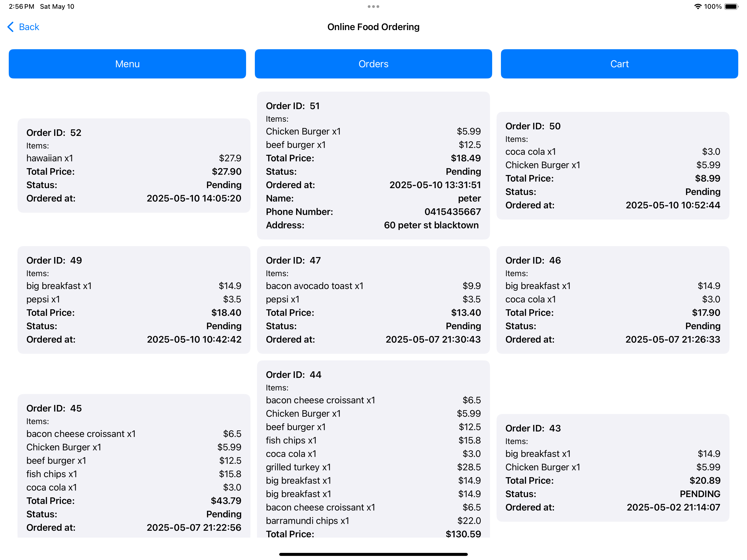Select Order ID 46 heading
This screenshot has height=560, width=747.
533,260
